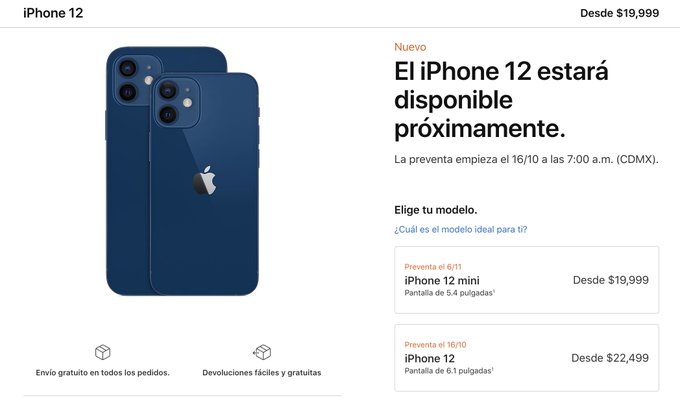This screenshot has width=680, height=400.
Task: Click the 'Nuevo' orange tag
Action: [410, 47]
